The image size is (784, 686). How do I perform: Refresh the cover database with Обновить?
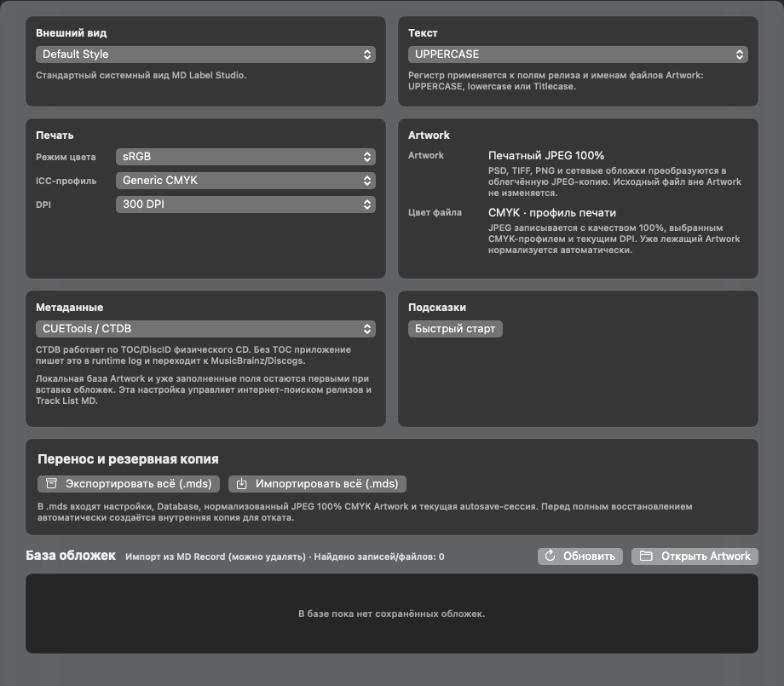(x=580, y=556)
